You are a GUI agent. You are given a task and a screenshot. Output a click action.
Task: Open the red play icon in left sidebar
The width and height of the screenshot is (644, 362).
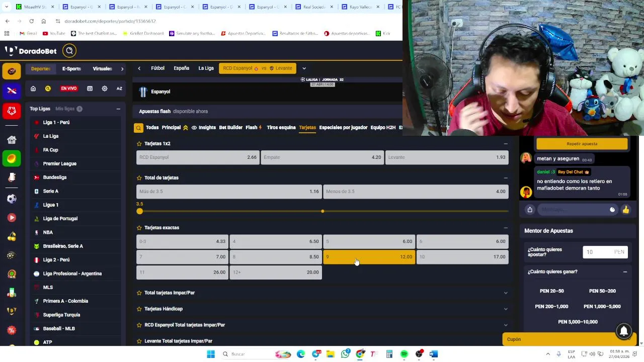[12, 218]
